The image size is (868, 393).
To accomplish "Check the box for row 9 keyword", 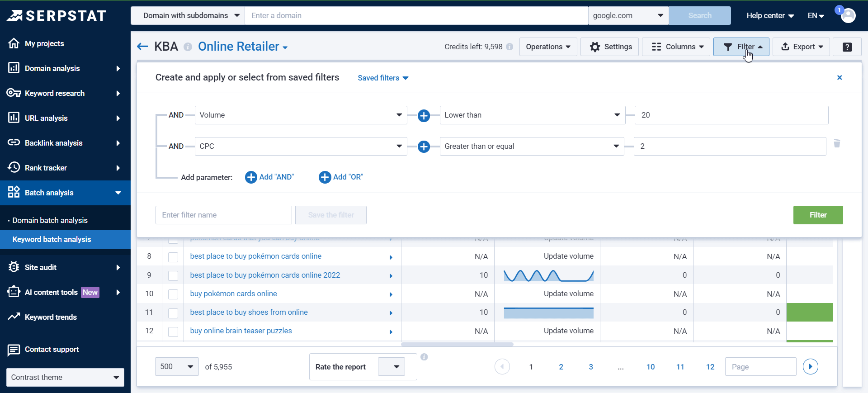I will pos(173,276).
